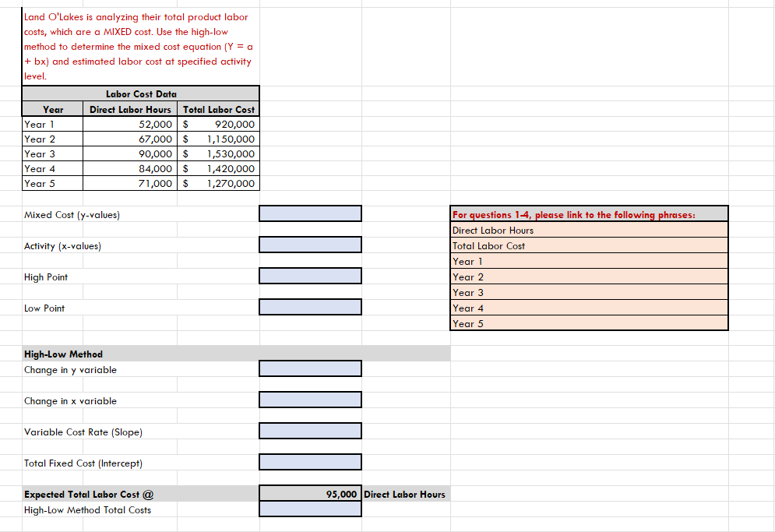Viewport: 775px width, 532px height.
Task: Select the Activity (x-values) input cell
Action: click(309, 244)
